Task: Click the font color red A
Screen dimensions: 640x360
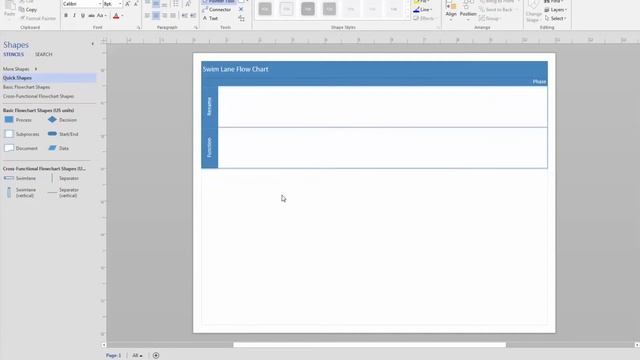Action: [116, 16]
